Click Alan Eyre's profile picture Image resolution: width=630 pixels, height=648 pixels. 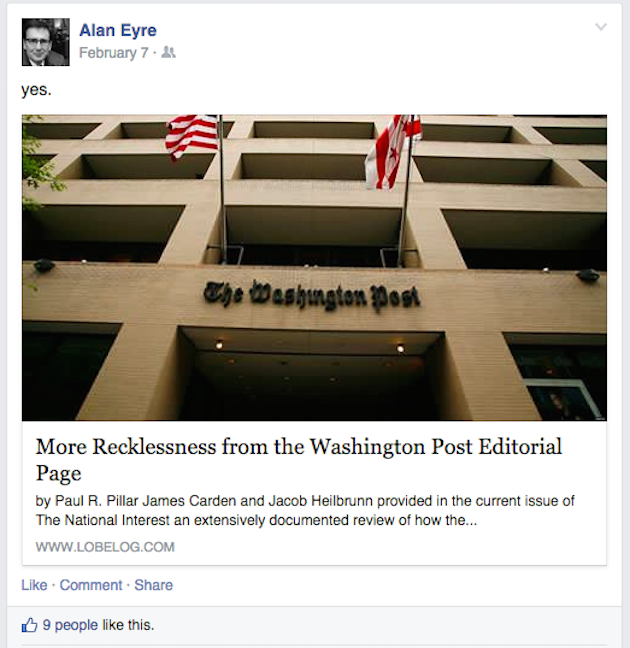pyautogui.click(x=45, y=42)
